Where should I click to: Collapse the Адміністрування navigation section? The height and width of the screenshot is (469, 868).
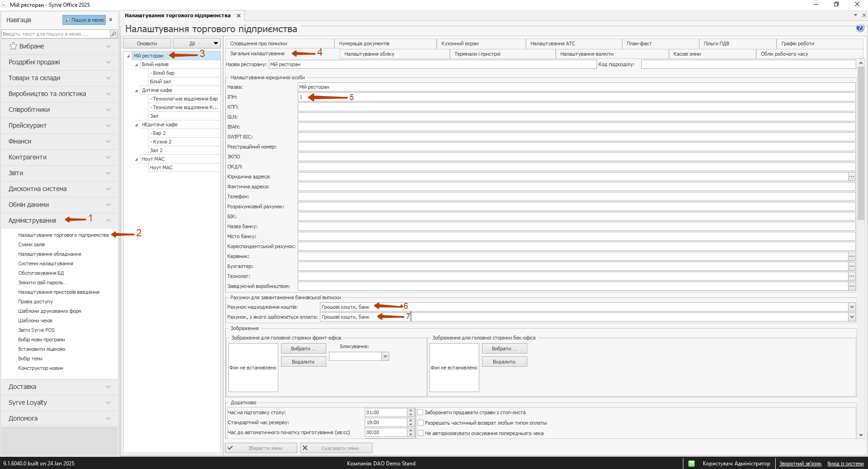(108, 220)
